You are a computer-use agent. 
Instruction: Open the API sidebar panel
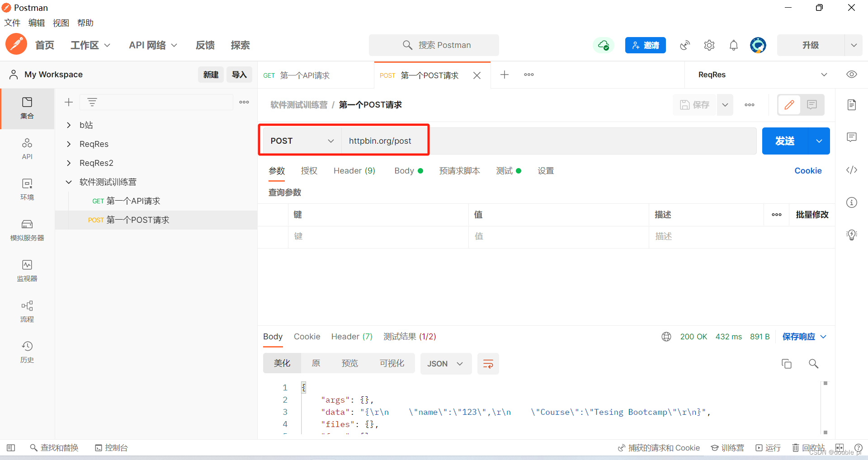(27, 149)
